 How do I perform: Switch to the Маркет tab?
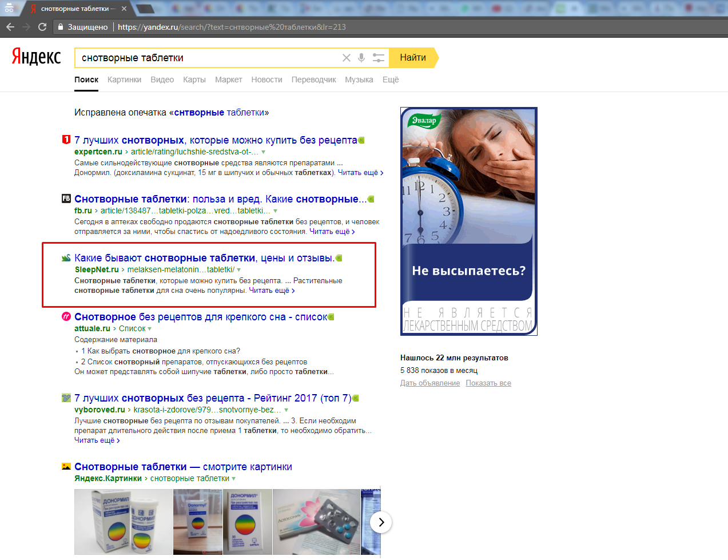[228, 80]
